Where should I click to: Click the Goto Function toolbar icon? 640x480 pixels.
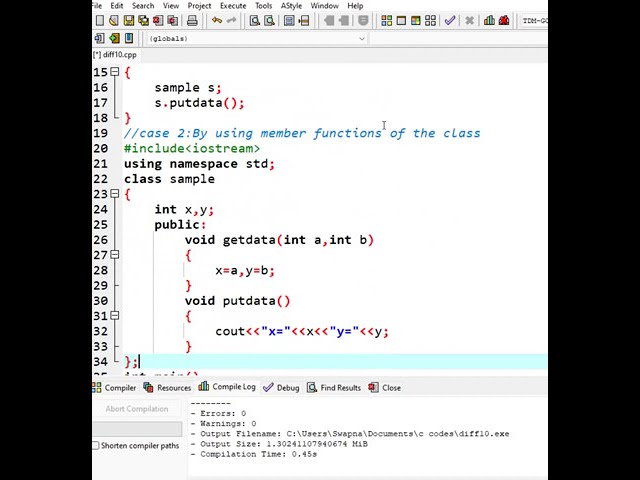click(x=289, y=20)
